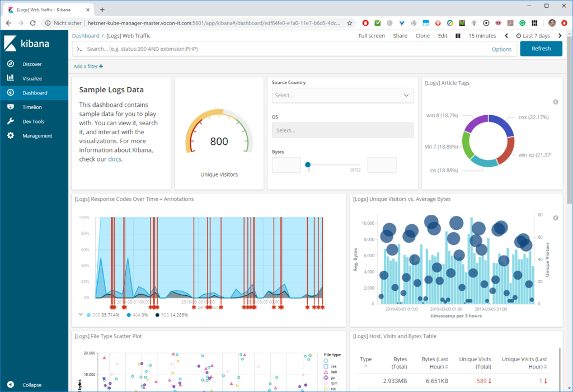573x392 pixels.
Task: Go back in browser history
Action: (8, 23)
